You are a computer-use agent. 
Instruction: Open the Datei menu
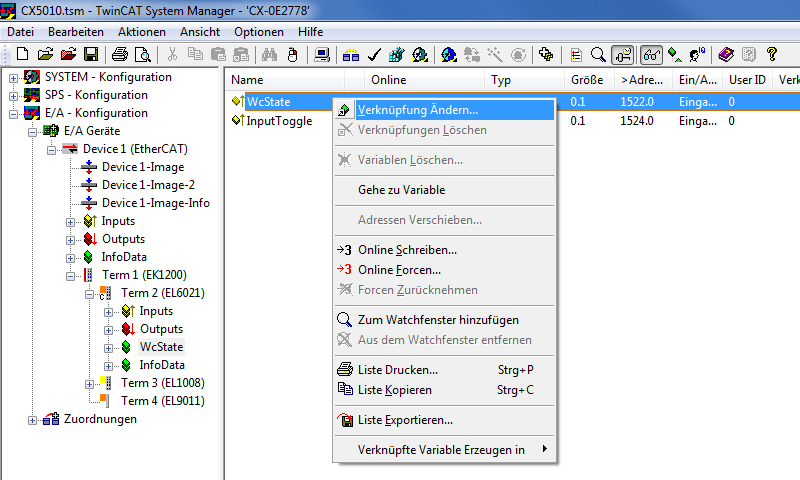[x=20, y=32]
